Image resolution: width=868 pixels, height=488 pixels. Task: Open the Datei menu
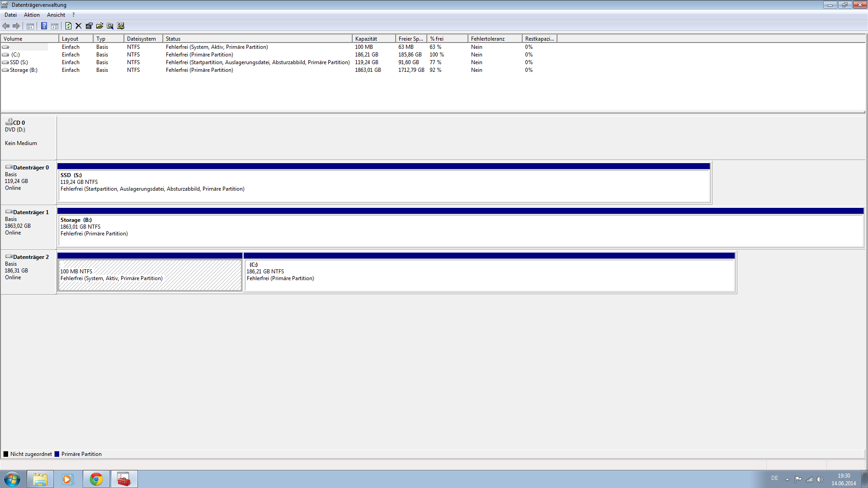click(10, 15)
